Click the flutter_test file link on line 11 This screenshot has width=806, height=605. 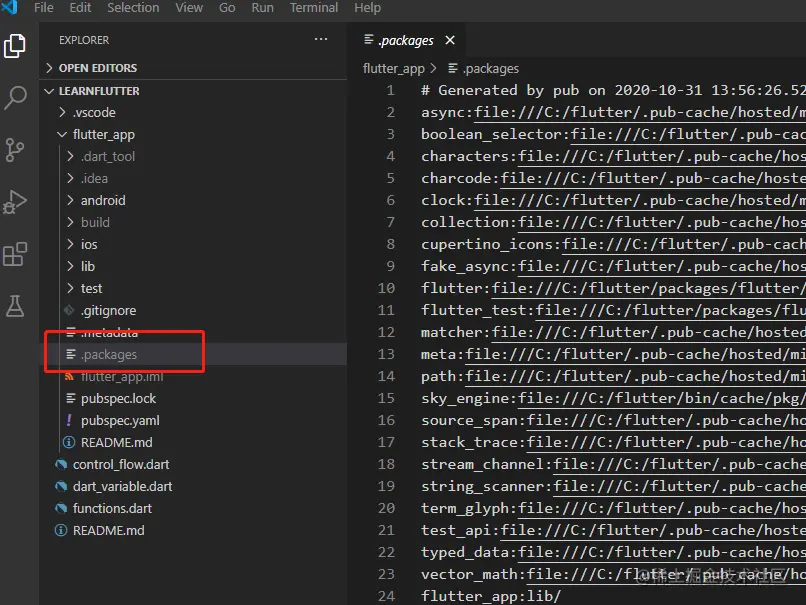670,310
